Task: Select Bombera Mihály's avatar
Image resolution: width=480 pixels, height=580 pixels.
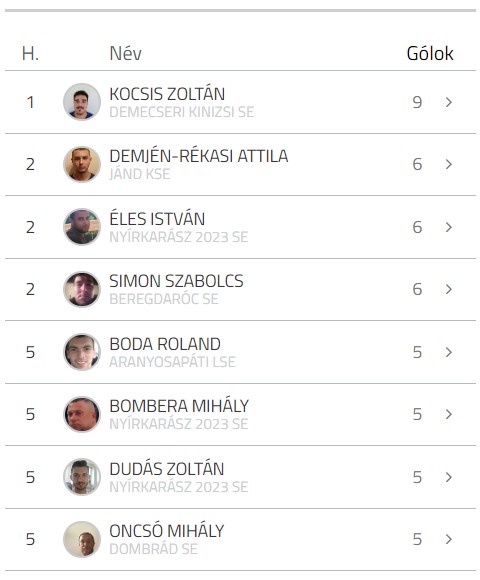Action: point(82,414)
